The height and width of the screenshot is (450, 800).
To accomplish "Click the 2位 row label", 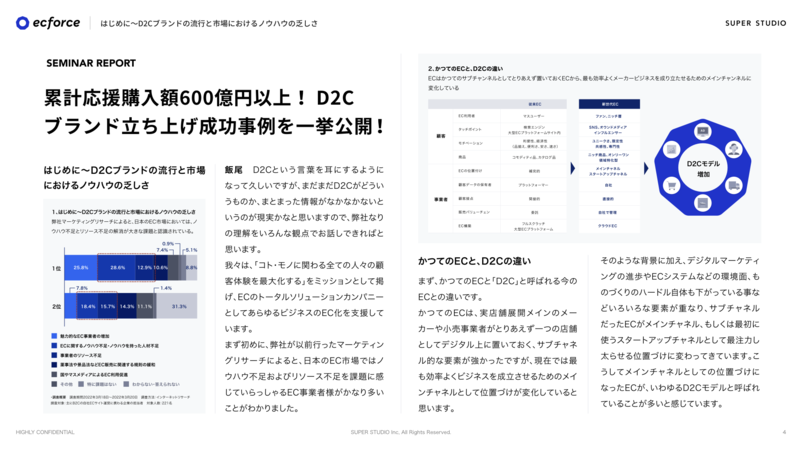I will click(56, 307).
